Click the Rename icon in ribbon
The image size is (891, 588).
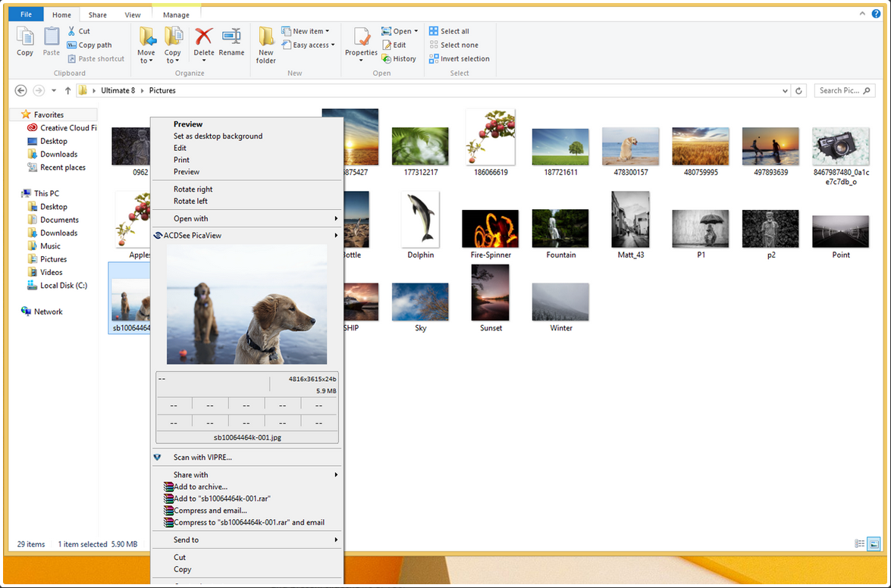click(231, 38)
